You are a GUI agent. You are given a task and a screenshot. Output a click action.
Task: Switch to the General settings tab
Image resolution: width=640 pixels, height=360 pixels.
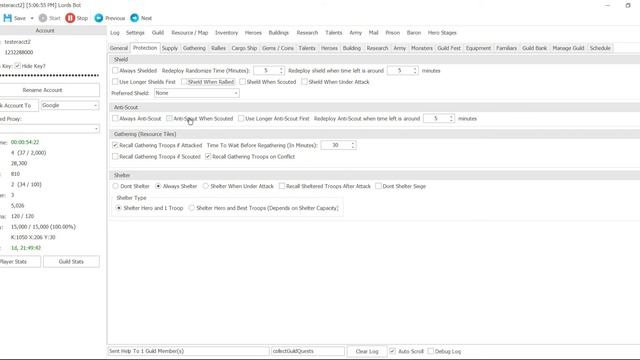pyautogui.click(x=119, y=48)
